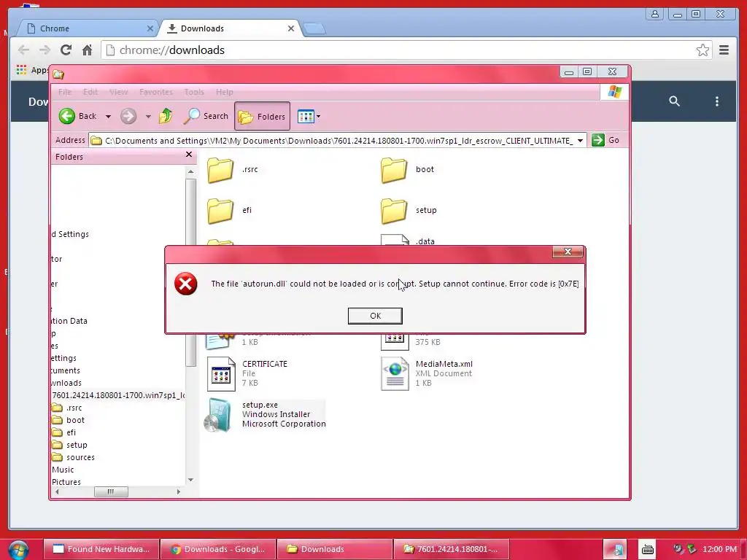Open the View menu in Explorer

point(118,92)
